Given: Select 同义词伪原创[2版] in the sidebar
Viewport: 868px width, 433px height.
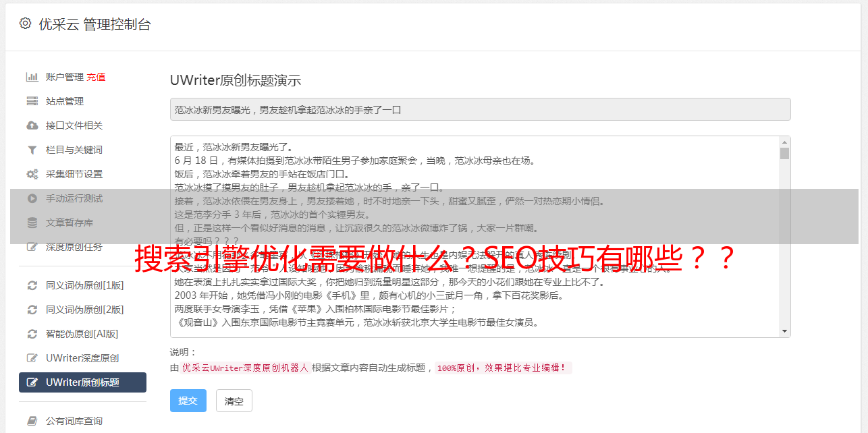Looking at the screenshot, I should pos(85,310).
